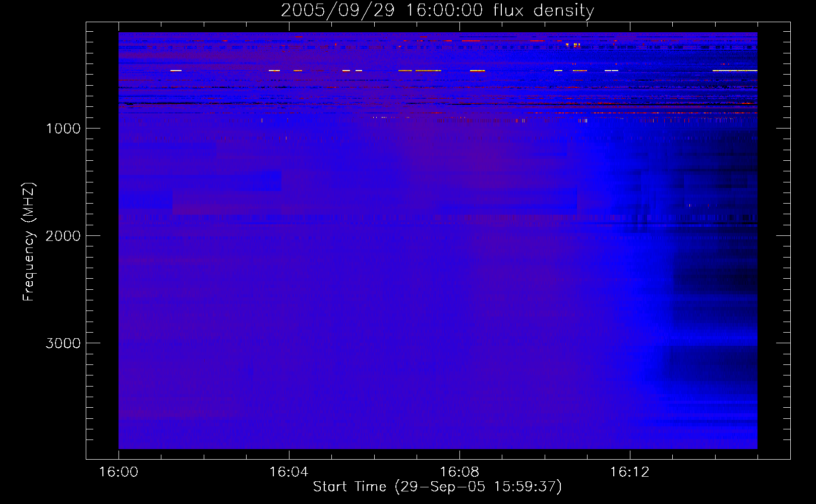Click the 1000 frequency tick label

click(x=63, y=129)
